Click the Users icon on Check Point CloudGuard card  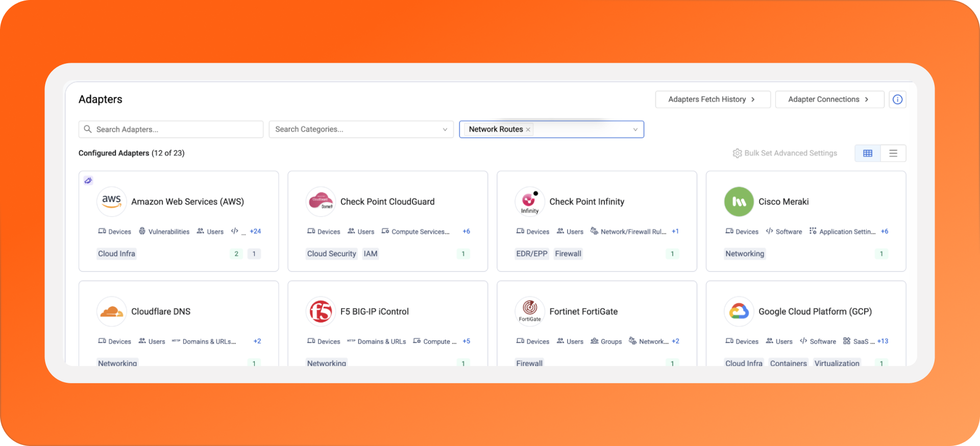(x=351, y=231)
